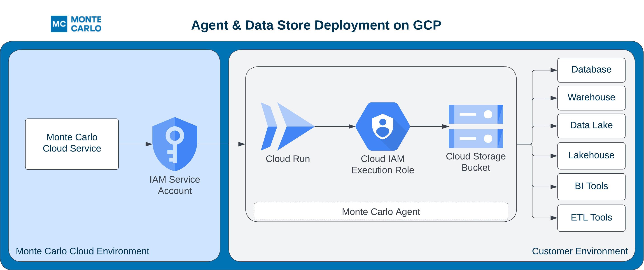
Task: Click the IAM Service Account text label
Action: tap(175, 185)
